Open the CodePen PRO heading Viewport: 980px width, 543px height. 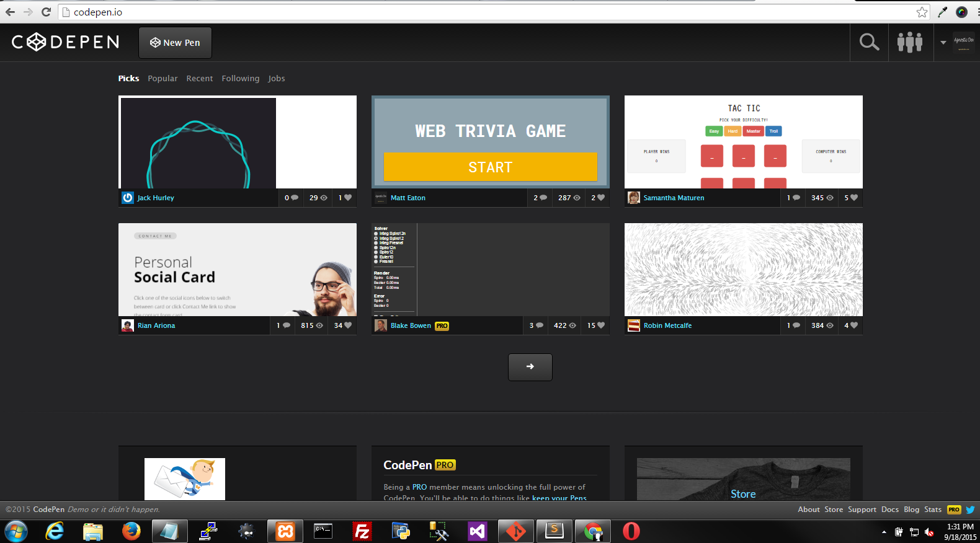[x=420, y=465]
